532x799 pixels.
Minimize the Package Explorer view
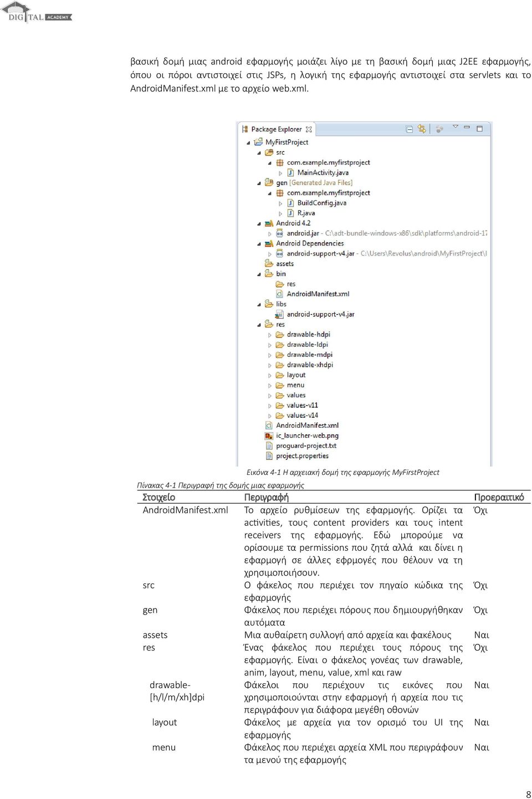[467, 128]
